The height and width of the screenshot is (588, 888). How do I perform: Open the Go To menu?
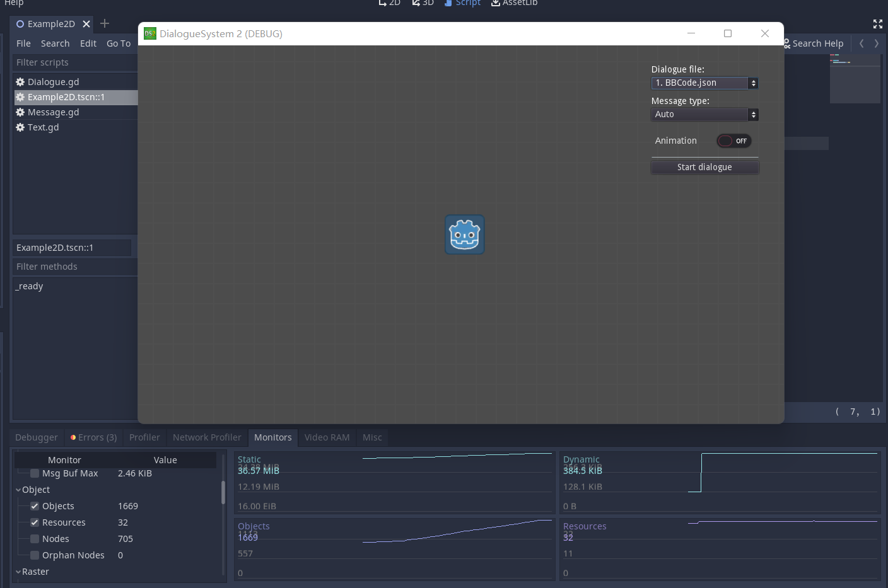[x=119, y=43]
